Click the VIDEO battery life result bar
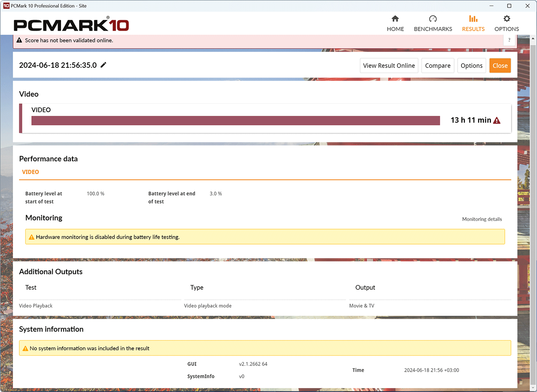This screenshot has width=537, height=392. click(236, 121)
